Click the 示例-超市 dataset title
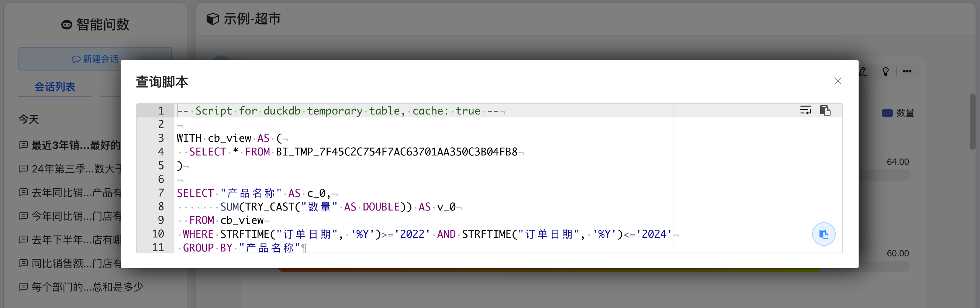 [x=252, y=19]
